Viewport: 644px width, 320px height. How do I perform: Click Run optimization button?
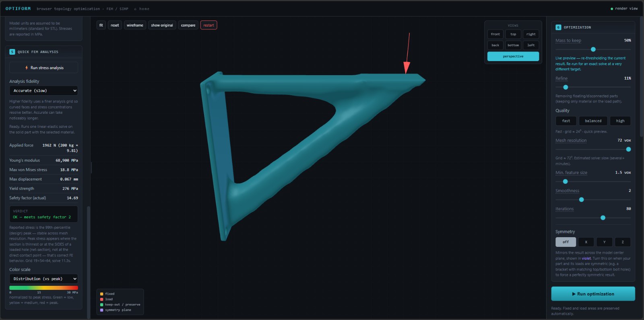coord(593,294)
